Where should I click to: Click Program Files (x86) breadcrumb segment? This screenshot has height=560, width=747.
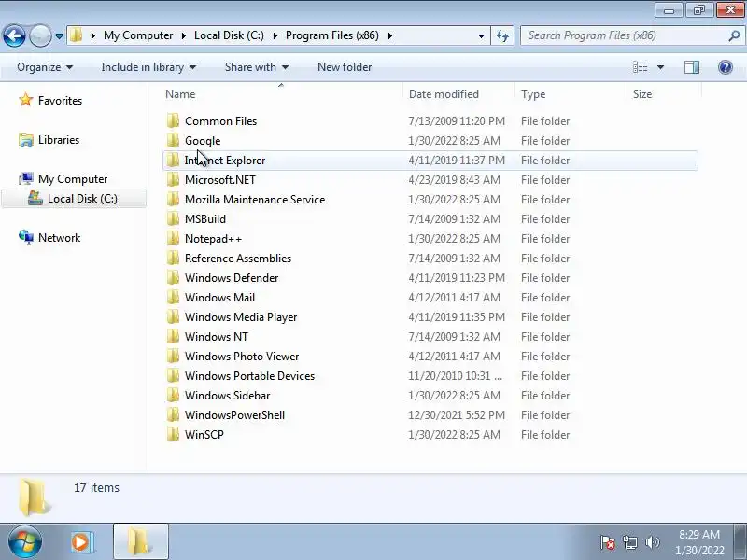tap(332, 35)
